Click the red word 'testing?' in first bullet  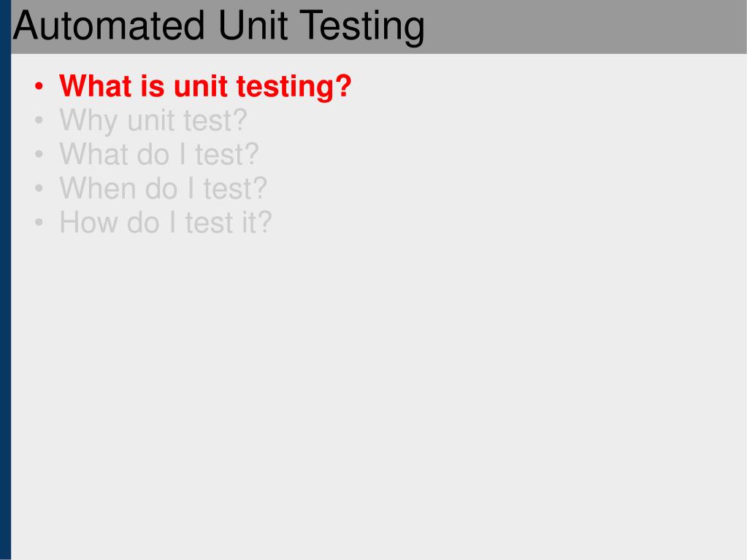point(294,87)
